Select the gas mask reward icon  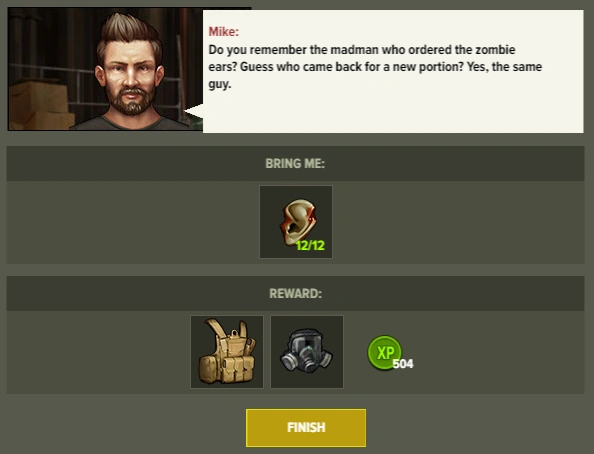307,352
